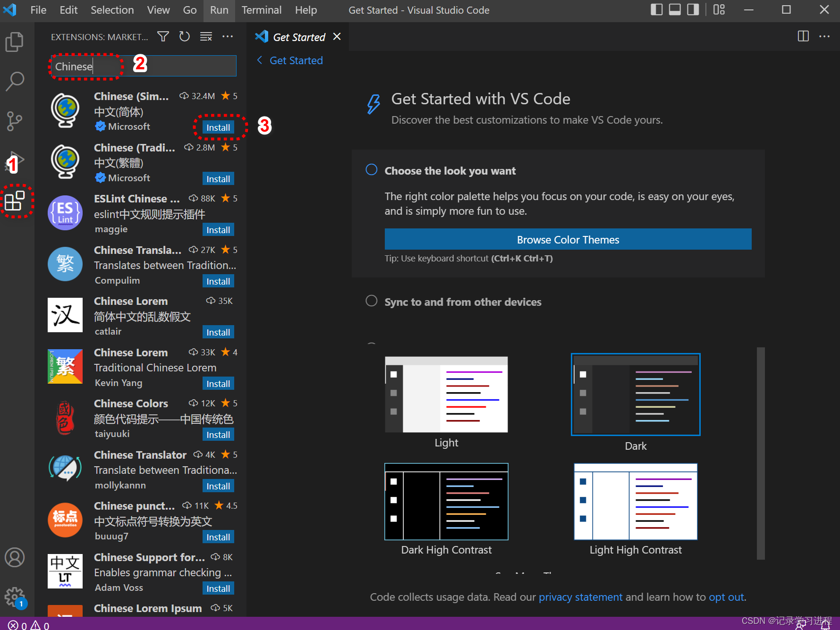Open the Search view in activity bar
Screen dimensions: 840x630
point(15,81)
